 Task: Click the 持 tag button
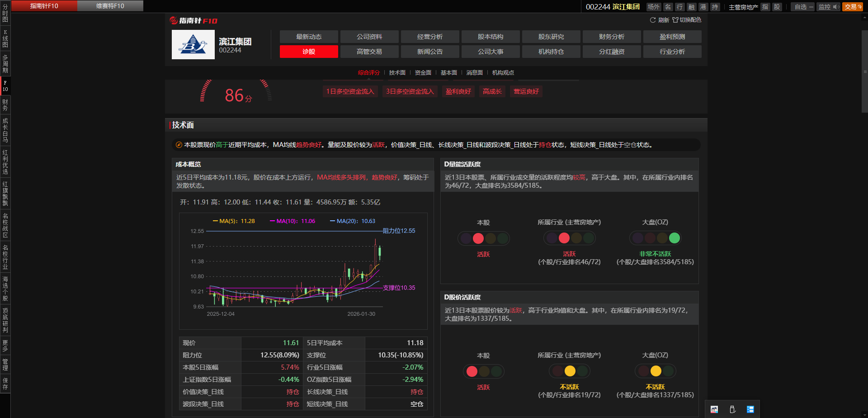click(715, 7)
